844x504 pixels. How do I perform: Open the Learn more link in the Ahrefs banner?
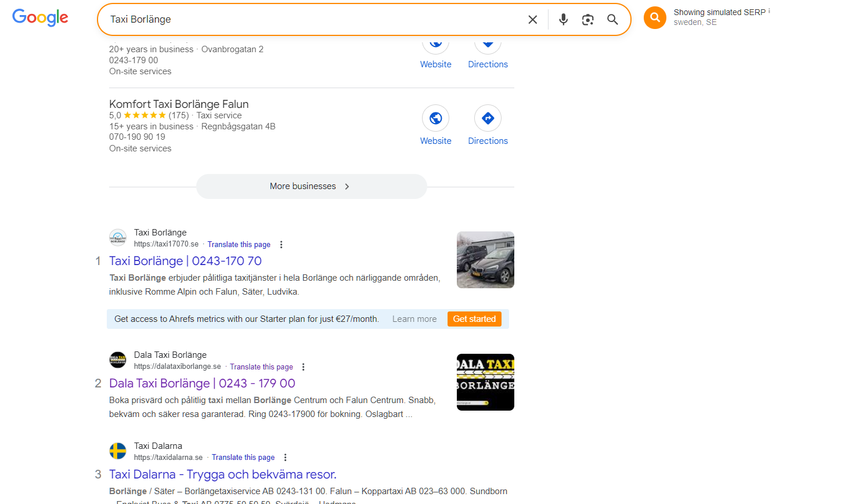pos(414,318)
